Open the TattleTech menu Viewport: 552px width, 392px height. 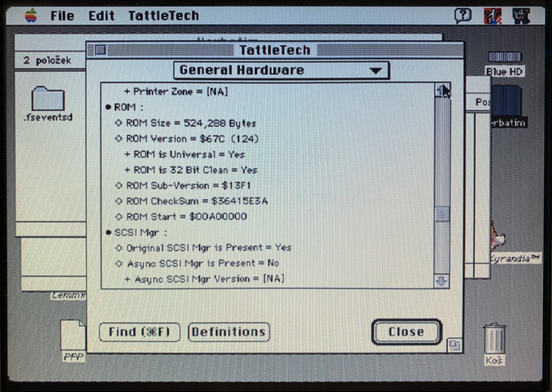(163, 16)
